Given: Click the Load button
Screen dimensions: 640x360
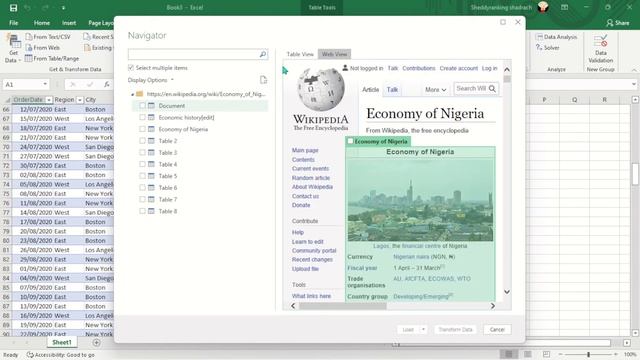Looking at the screenshot, I should (408, 329).
